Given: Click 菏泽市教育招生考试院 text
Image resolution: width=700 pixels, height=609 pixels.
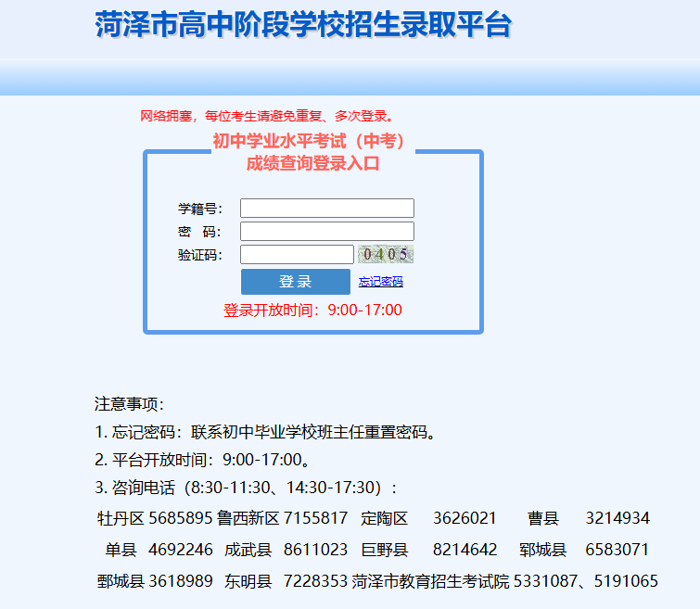Looking at the screenshot, I should (430, 581).
